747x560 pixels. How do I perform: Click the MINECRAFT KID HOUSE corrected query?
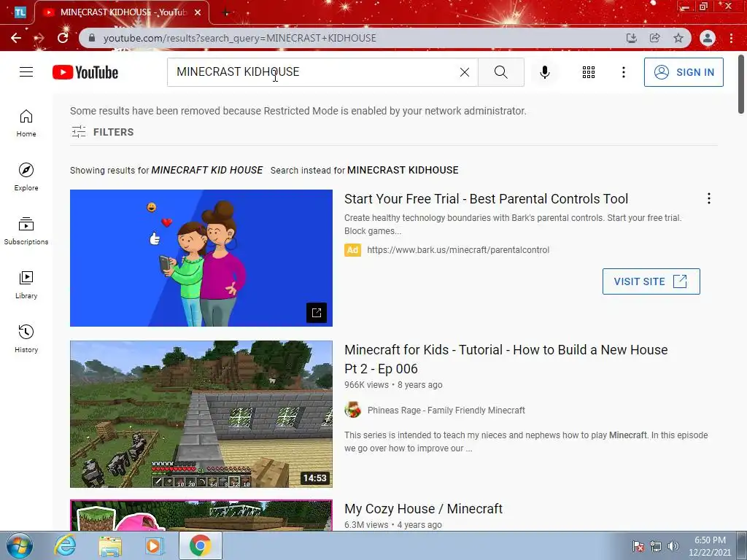(206, 170)
